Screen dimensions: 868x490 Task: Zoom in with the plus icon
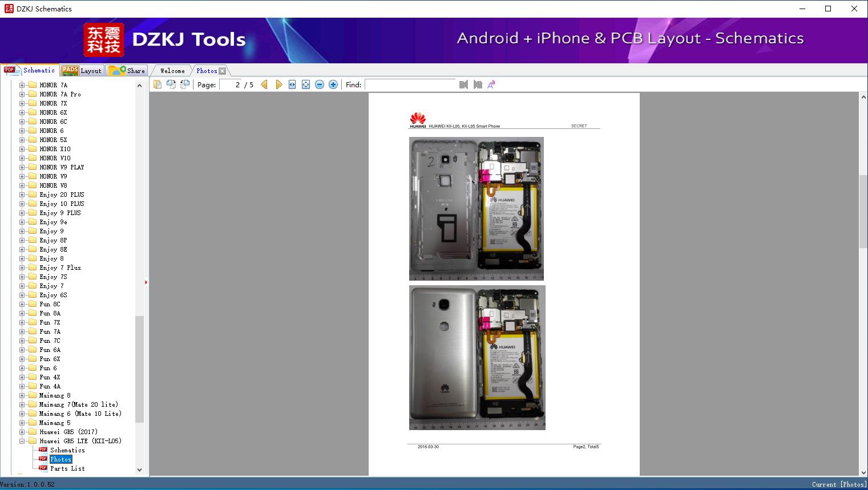[333, 84]
